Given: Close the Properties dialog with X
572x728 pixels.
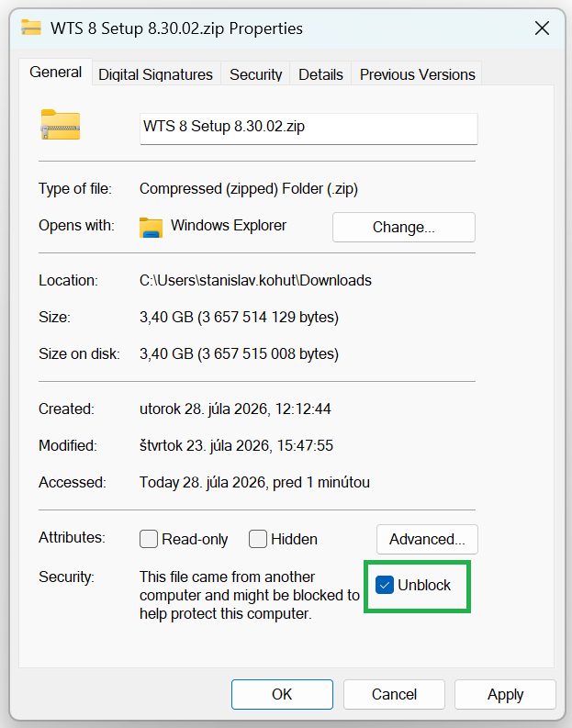Looking at the screenshot, I should click(542, 28).
